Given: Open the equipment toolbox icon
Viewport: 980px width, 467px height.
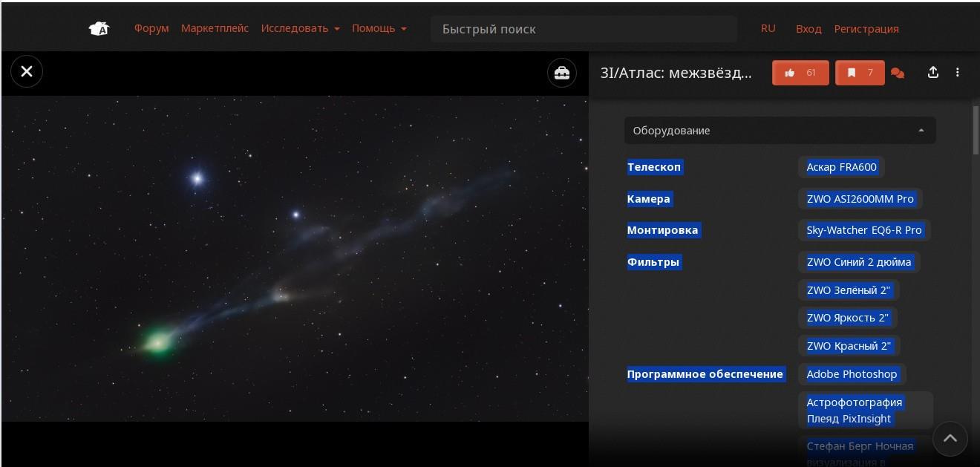Looking at the screenshot, I should 562,73.
